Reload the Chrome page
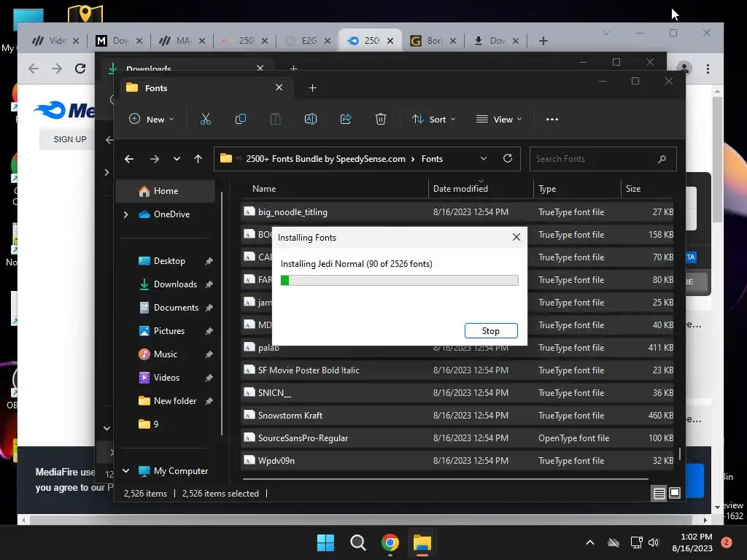This screenshot has width=747, height=560. [x=80, y=69]
